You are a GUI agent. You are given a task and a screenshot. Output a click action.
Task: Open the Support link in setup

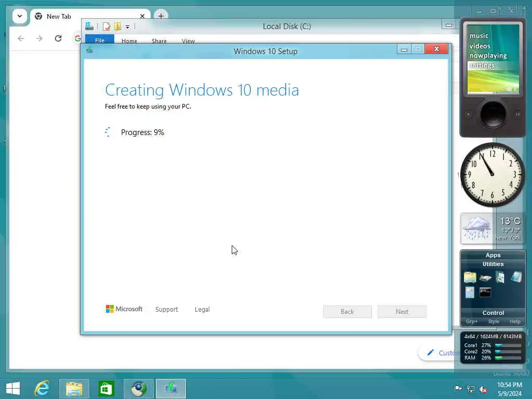(x=167, y=310)
